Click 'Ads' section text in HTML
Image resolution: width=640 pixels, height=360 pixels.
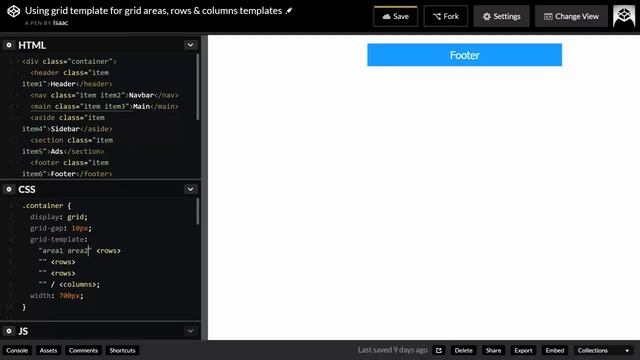click(x=57, y=151)
